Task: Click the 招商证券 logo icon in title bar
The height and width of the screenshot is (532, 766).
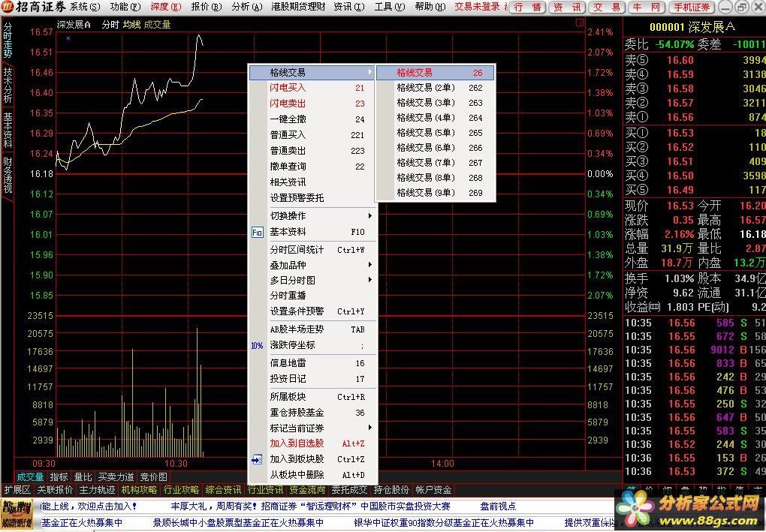Action: click(8, 7)
